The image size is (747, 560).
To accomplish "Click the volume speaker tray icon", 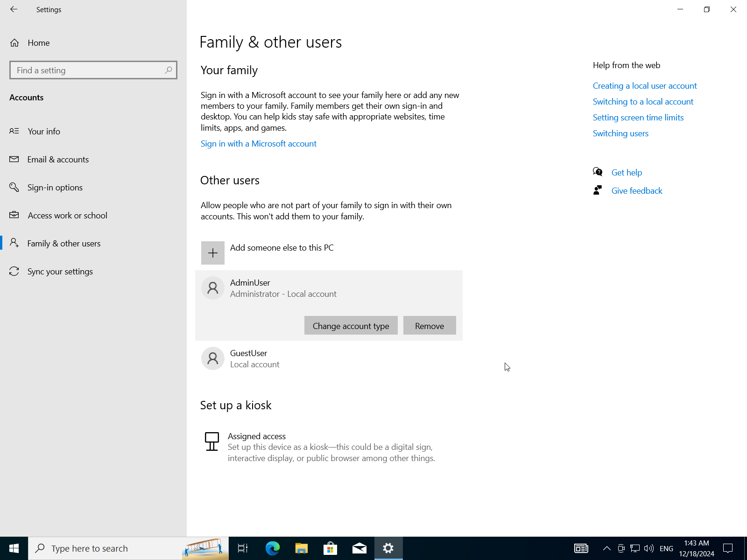I will tap(649, 548).
